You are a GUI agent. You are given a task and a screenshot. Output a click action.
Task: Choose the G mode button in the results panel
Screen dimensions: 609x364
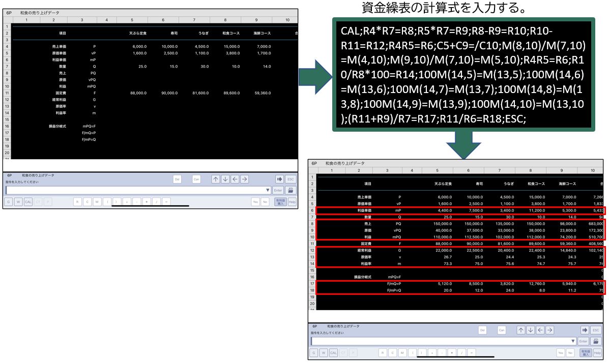click(x=313, y=352)
